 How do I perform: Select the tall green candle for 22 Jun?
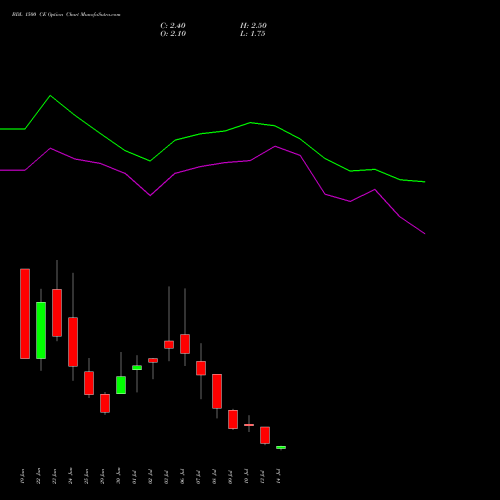pos(41,330)
